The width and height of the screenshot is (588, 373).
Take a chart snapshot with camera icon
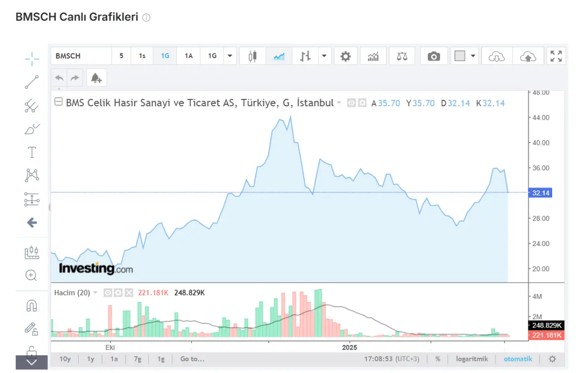[x=433, y=56]
